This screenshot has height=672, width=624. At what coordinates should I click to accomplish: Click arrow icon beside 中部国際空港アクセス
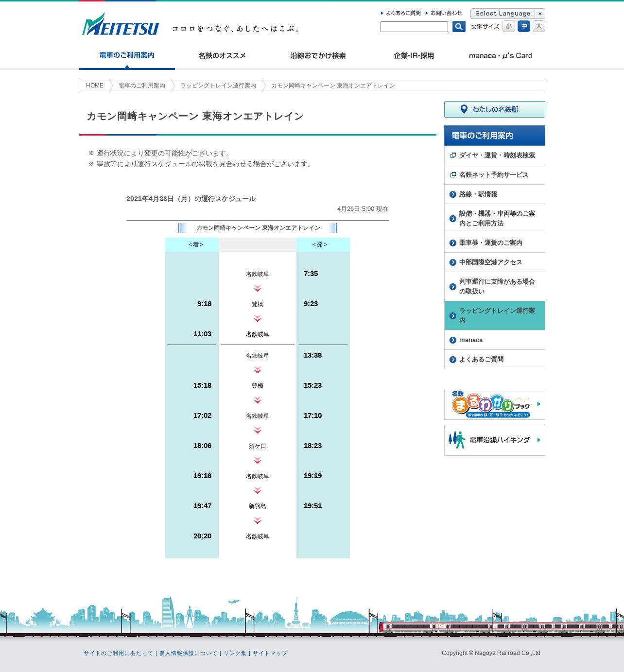453,262
